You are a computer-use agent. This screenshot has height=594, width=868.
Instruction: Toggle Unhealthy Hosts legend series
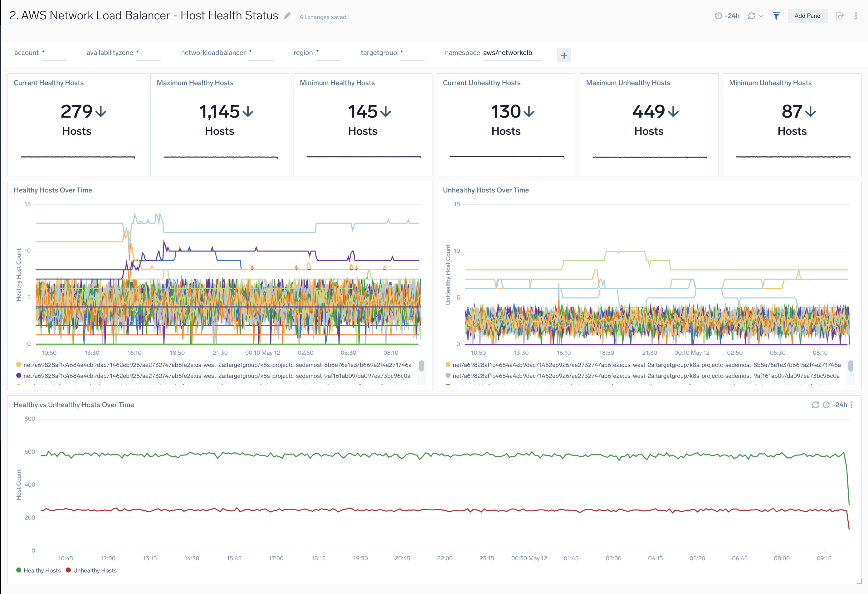[91, 571]
